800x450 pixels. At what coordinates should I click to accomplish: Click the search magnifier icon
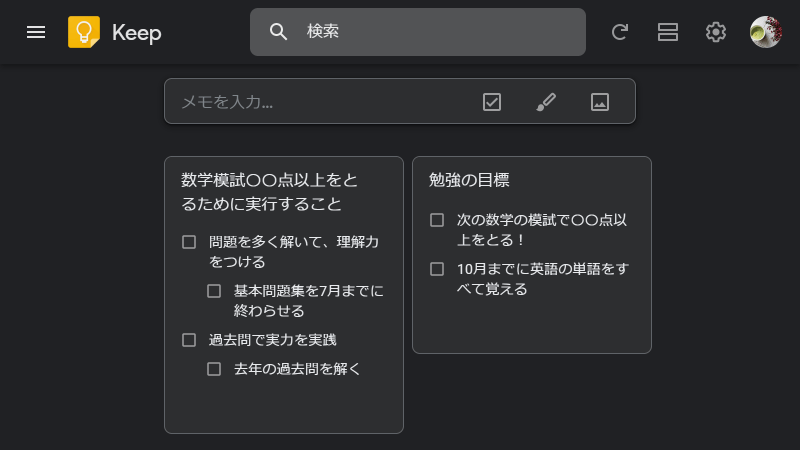click(278, 32)
